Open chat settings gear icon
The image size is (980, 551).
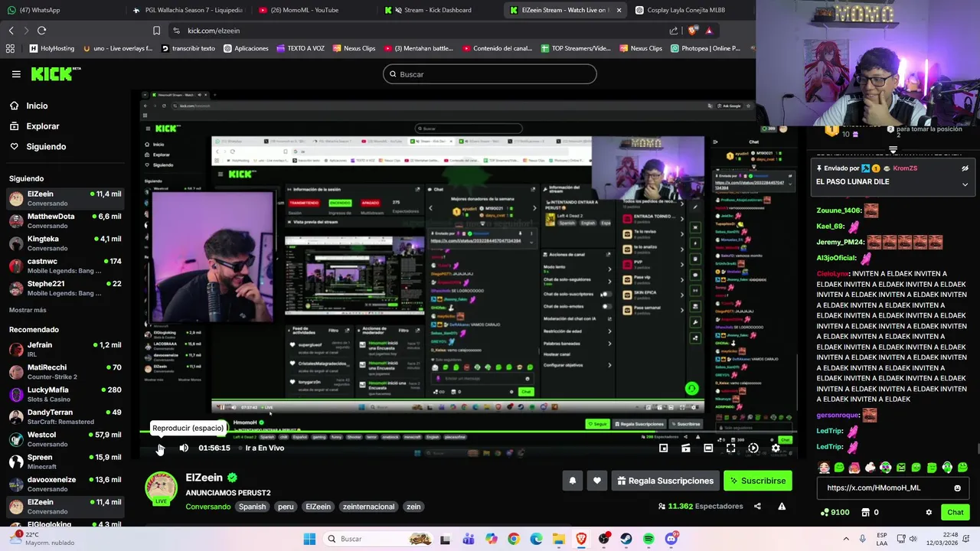click(929, 513)
